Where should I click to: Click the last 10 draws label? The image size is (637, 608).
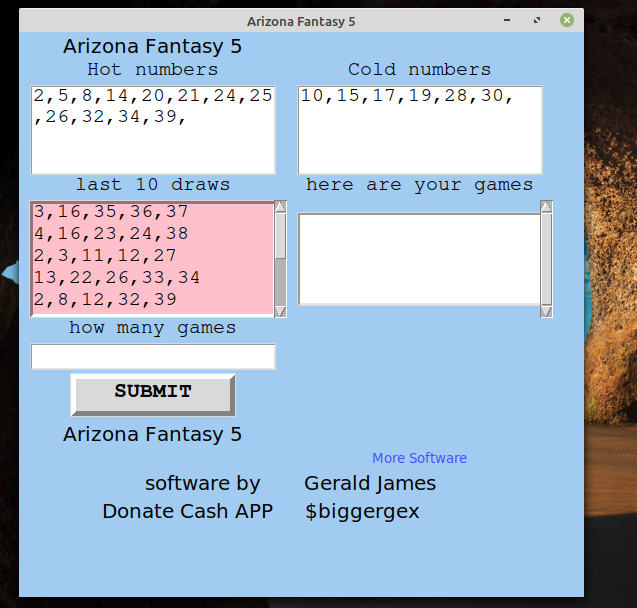click(153, 185)
